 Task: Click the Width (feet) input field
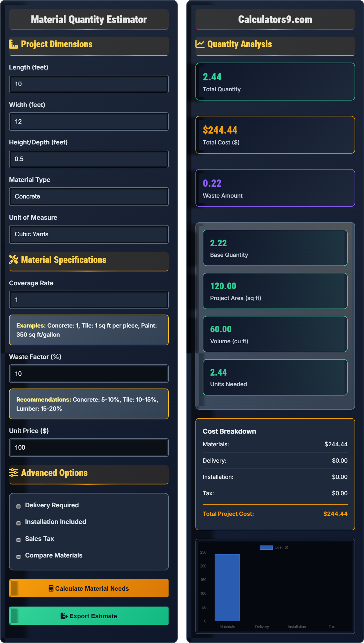coord(89,121)
